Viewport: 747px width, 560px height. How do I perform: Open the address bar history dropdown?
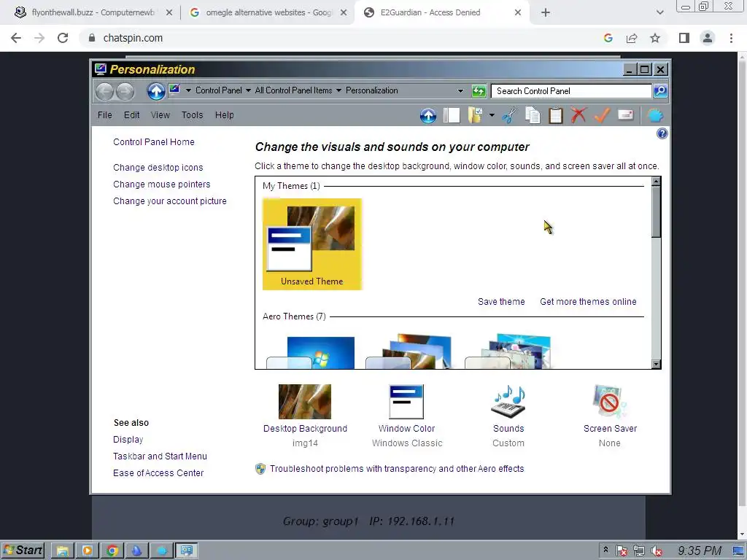pos(460,90)
